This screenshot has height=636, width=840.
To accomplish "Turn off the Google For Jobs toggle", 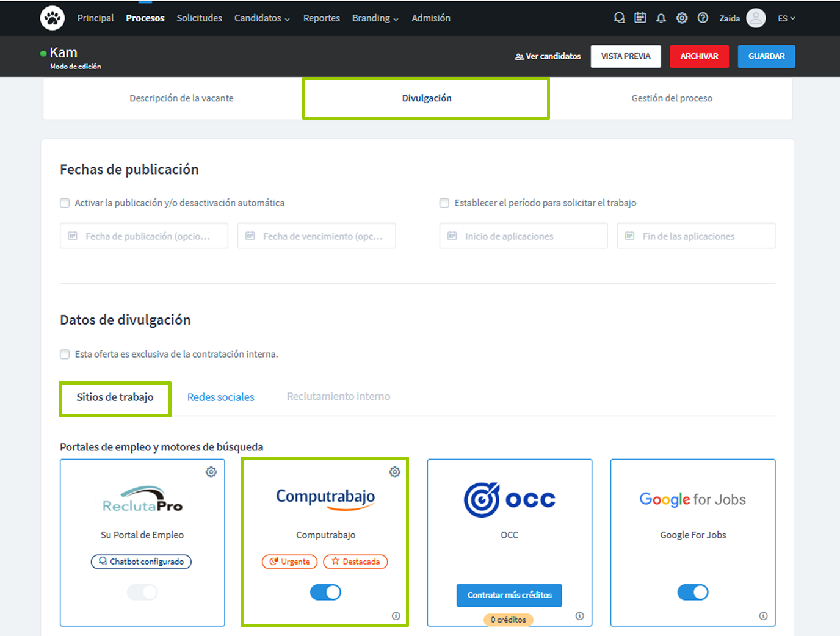I will [x=693, y=592].
